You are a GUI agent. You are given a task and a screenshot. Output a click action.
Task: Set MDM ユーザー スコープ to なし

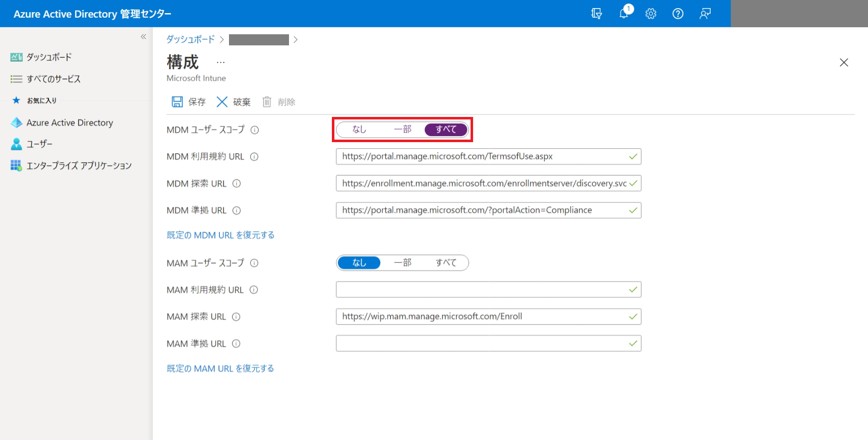click(359, 130)
